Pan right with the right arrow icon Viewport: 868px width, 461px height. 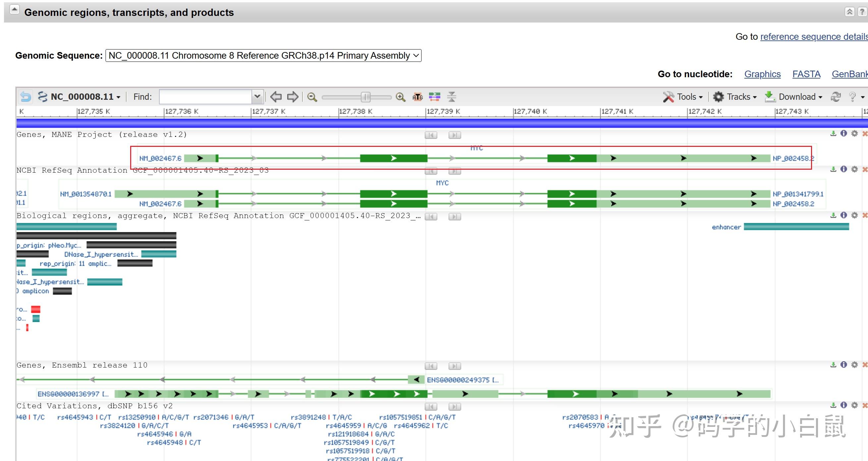point(293,97)
